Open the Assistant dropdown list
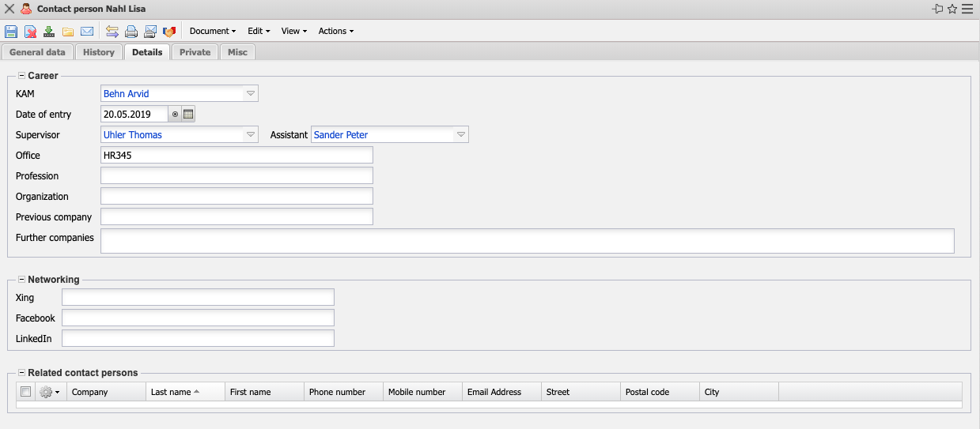Image resolution: width=980 pixels, height=429 pixels. click(x=460, y=135)
